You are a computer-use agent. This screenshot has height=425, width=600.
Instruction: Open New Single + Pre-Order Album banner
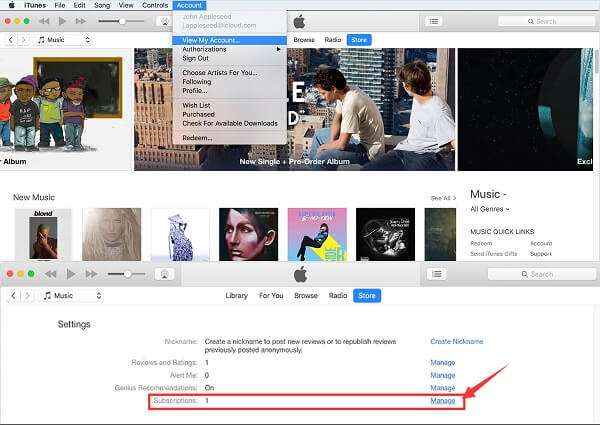coord(295,109)
